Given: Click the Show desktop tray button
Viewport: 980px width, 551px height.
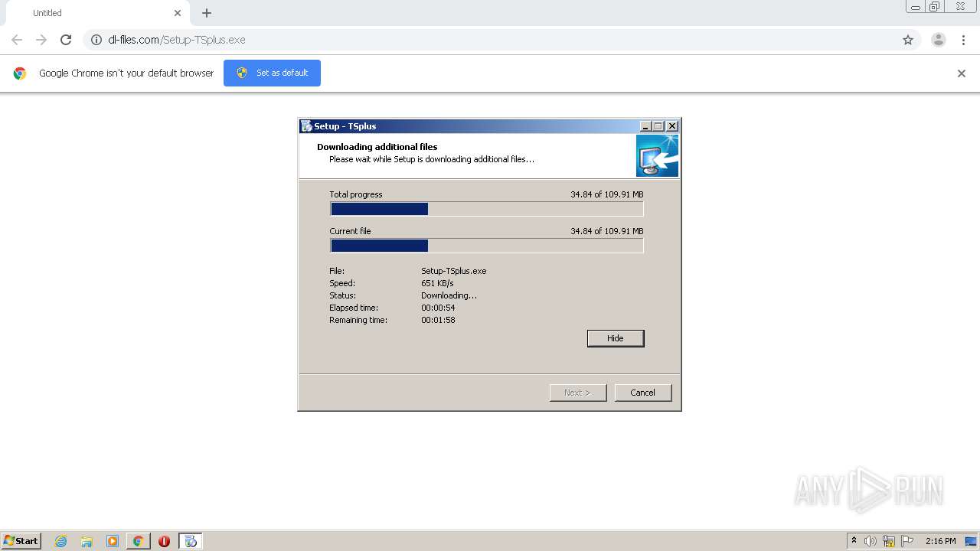Looking at the screenshot, I should [971, 541].
